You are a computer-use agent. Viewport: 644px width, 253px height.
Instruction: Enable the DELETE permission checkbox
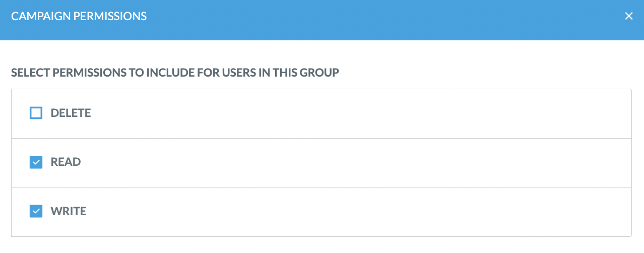coord(36,113)
